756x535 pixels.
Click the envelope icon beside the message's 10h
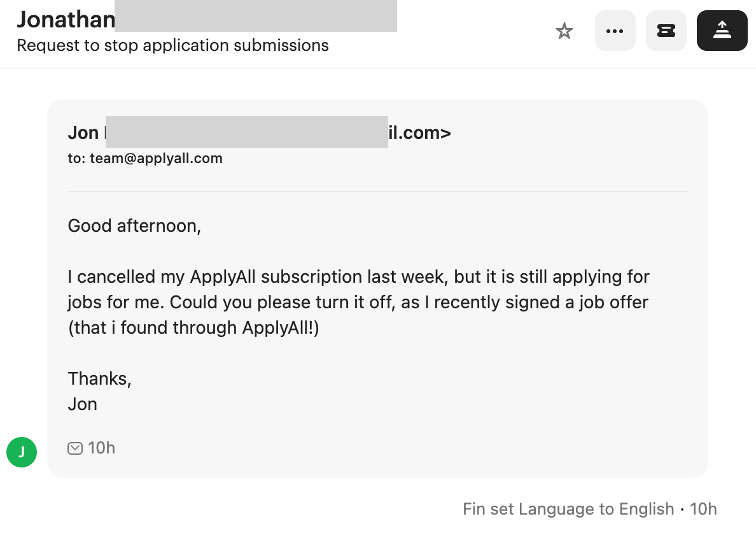pyautogui.click(x=75, y=448)
